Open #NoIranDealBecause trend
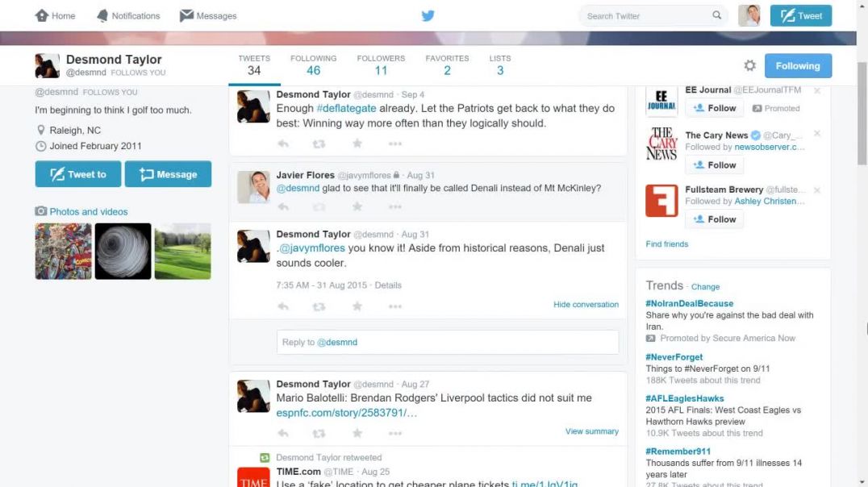The width and height of the screenshot is (868, 487). (689, 303)
